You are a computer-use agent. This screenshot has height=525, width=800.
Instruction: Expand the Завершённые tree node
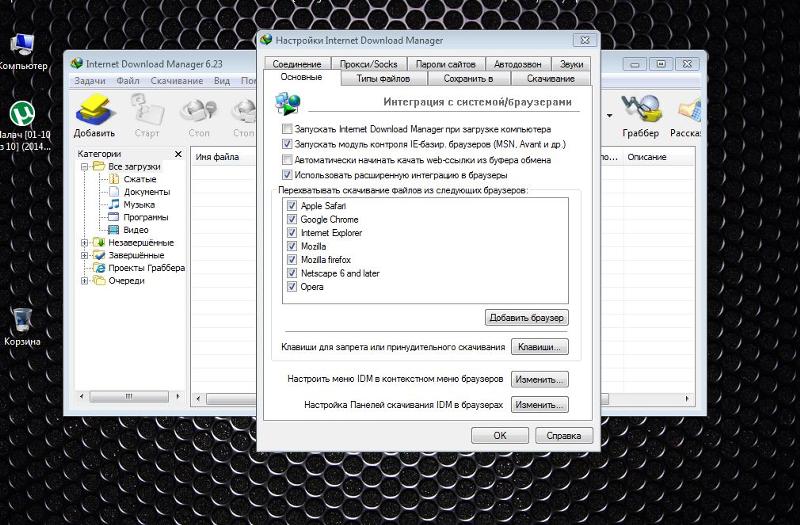click(85, 255)
